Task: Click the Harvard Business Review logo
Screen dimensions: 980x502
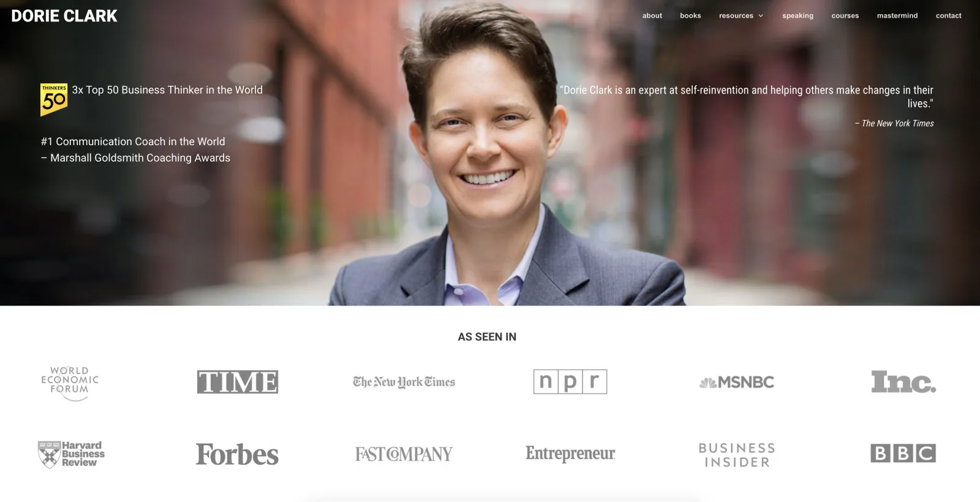Action: 71,454
